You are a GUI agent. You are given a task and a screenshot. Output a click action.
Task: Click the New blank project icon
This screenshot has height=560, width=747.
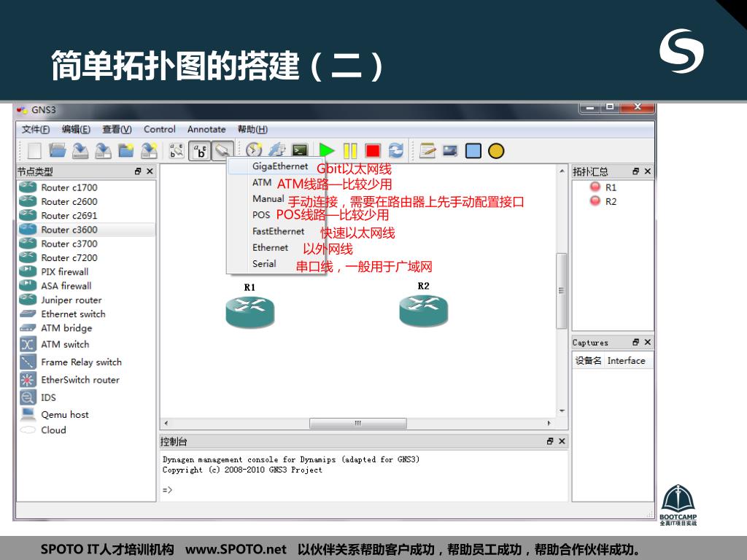click(x=34, y=150)
